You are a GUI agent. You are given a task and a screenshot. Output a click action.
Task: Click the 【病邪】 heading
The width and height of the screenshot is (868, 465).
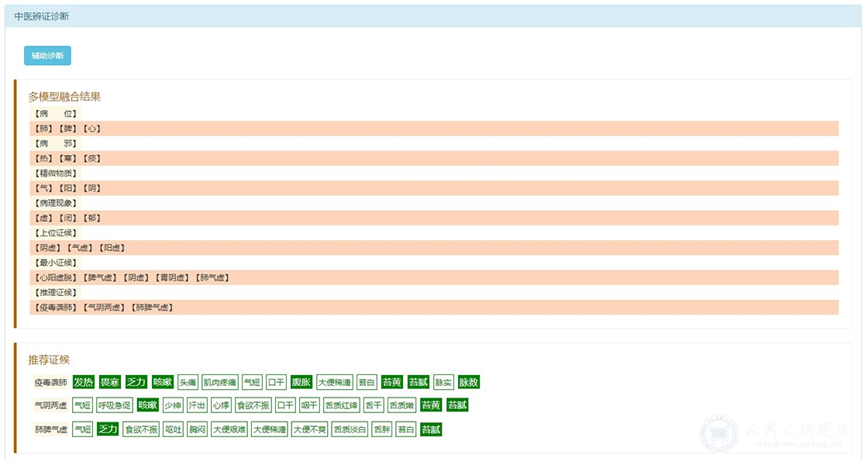point(56,143)
